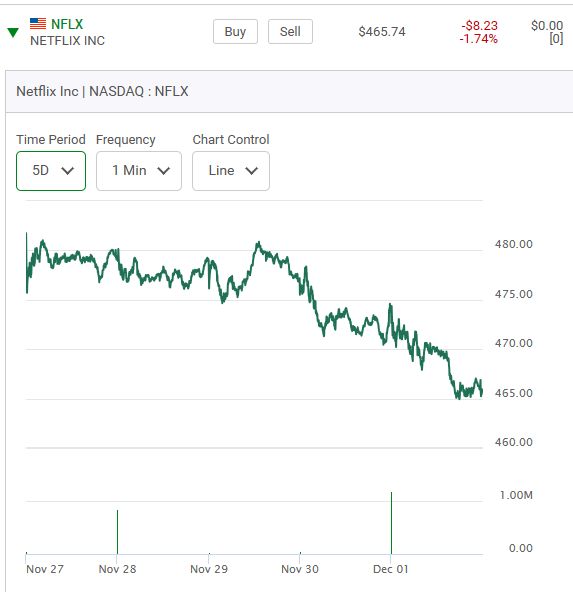The width and height of the screenshot is (573, 592).
Task: Open the 5D Time Period dropdown
Action: click(51, 171)
